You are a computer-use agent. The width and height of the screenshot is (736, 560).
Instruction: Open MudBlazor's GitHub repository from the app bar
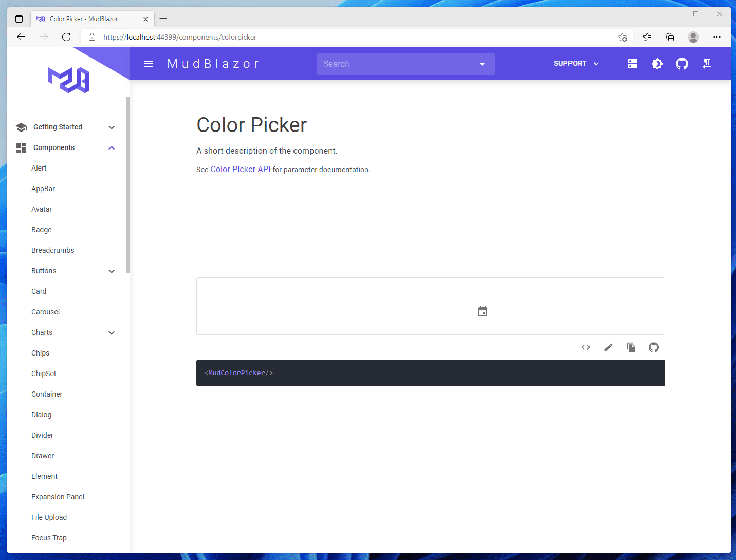(682, 63)
